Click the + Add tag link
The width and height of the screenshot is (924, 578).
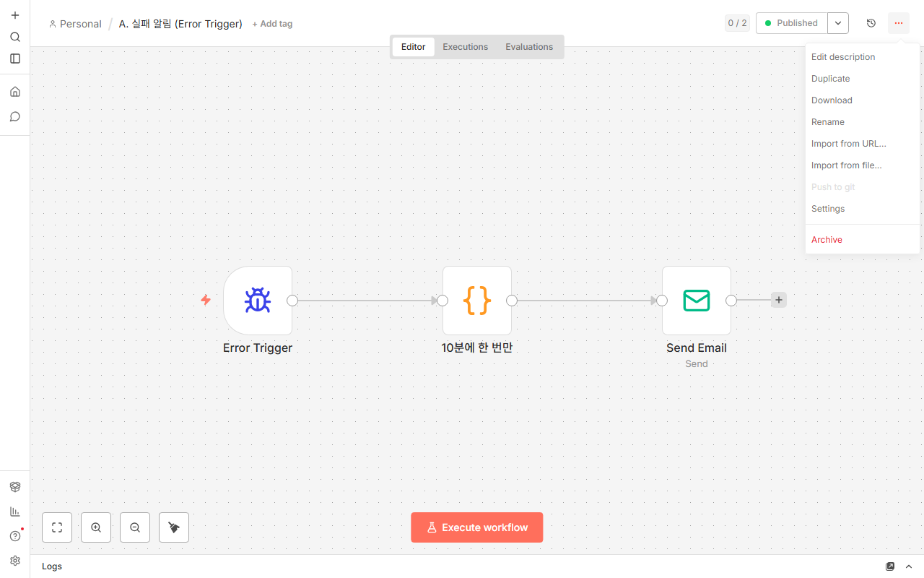pyautogui.click(x=272, y=24)
